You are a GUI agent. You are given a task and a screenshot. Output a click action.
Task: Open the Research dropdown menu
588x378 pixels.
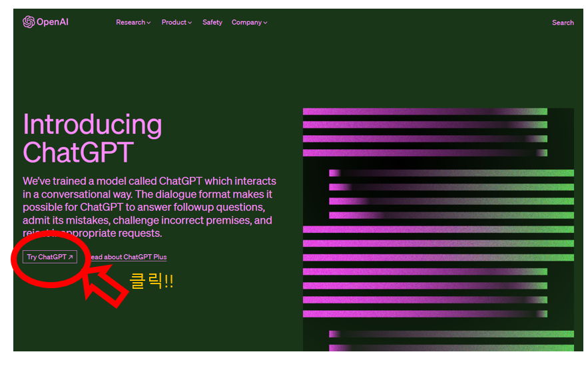[x=133, y=23]
